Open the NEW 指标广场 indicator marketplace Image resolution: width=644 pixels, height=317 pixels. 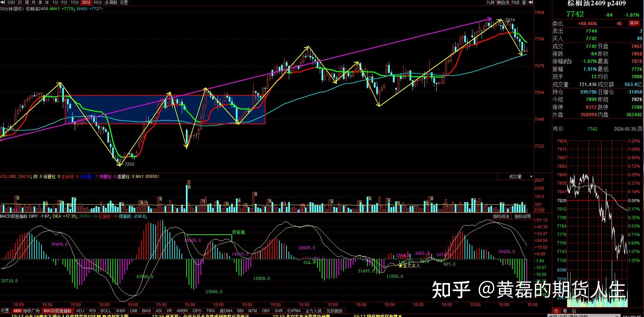point(27,311)
